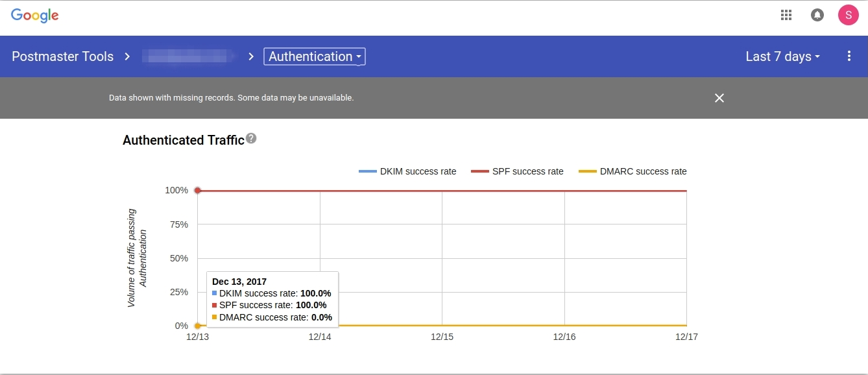Click the Google logo
Image resolution: width=868 pixels, height=375 pixels.
pyautogui.click(x=35, y=16)
